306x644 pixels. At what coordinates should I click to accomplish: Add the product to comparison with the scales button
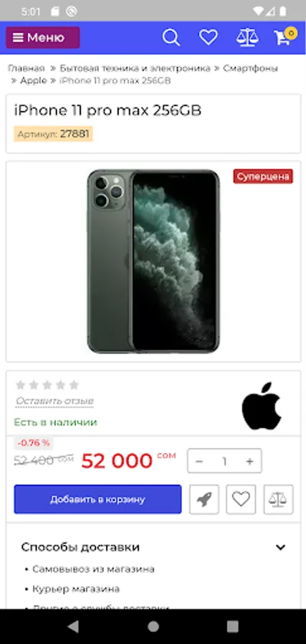click(279, 499)
